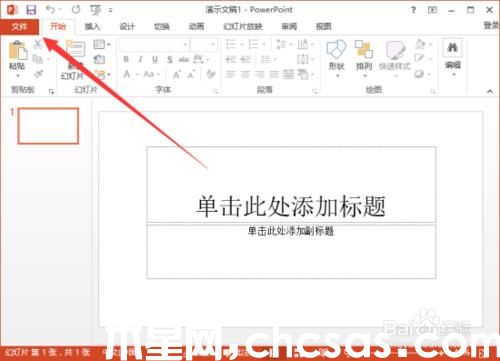
Task: Align text right in the paragraph group
Action: click(x=260, y=74)
